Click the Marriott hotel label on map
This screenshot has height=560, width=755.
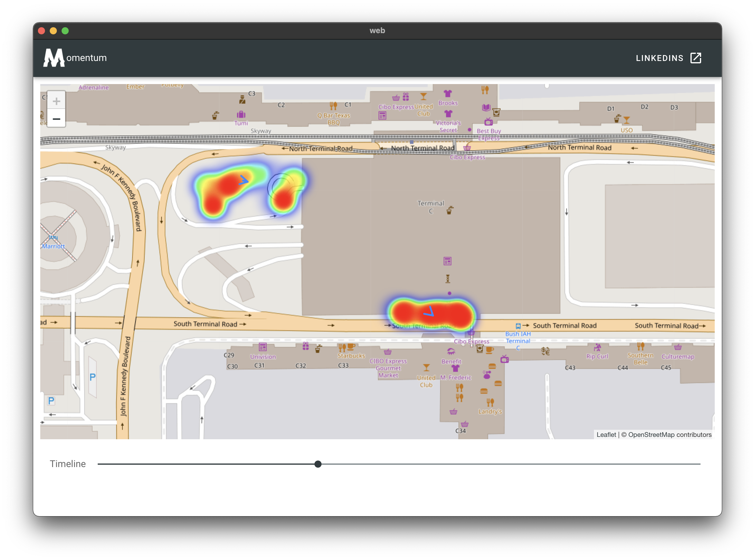(x=53, y=246)
